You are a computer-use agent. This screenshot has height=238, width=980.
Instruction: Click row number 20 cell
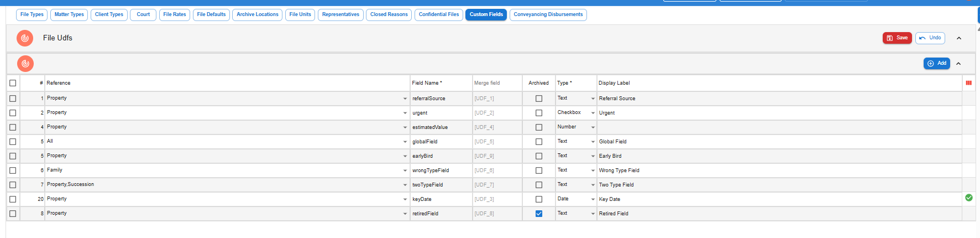point(32,199)
